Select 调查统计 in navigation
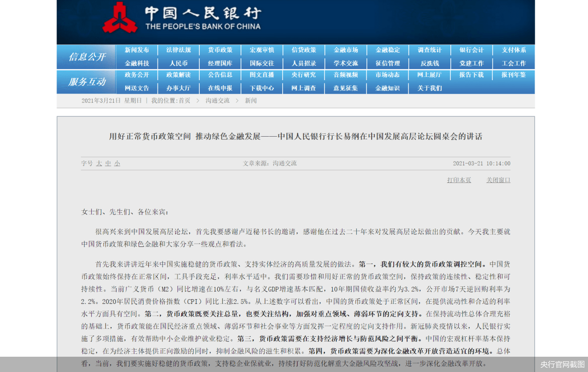 point(430,50)
